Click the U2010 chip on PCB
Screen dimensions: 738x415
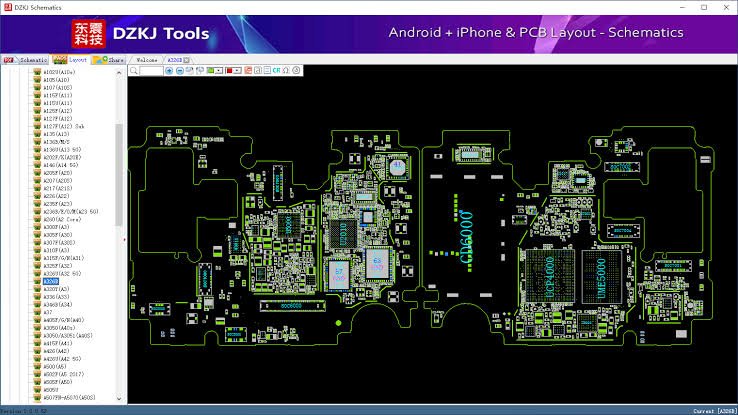343,234
